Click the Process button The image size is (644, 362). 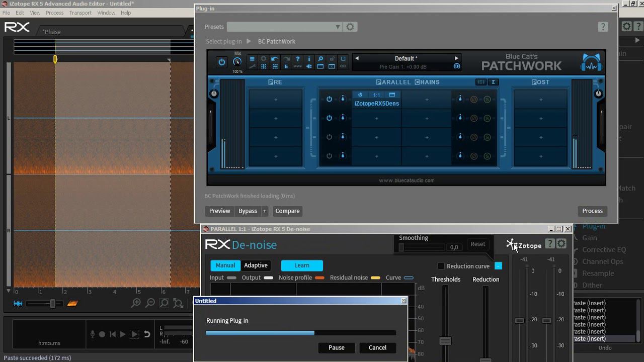pyautogui.click(x=592, y=211)
